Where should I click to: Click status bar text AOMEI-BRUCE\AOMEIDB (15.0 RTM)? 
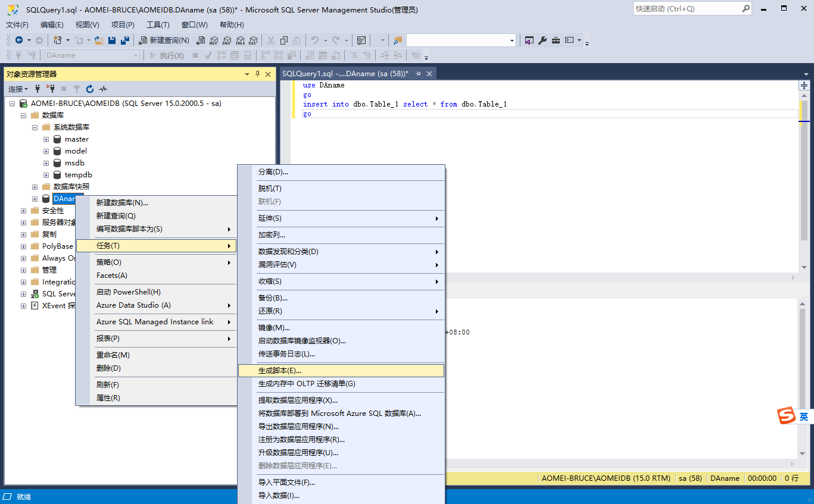(x=606, y=478)
